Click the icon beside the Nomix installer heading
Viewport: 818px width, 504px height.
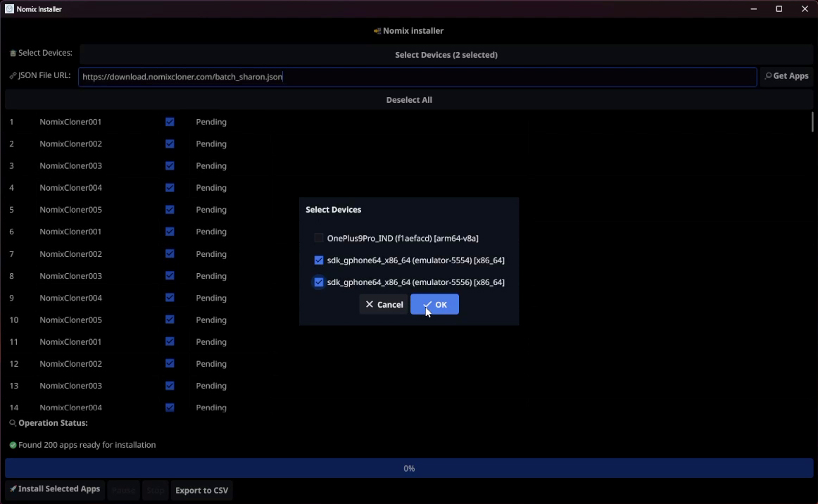pyautogui.click(x=377, y=31)
